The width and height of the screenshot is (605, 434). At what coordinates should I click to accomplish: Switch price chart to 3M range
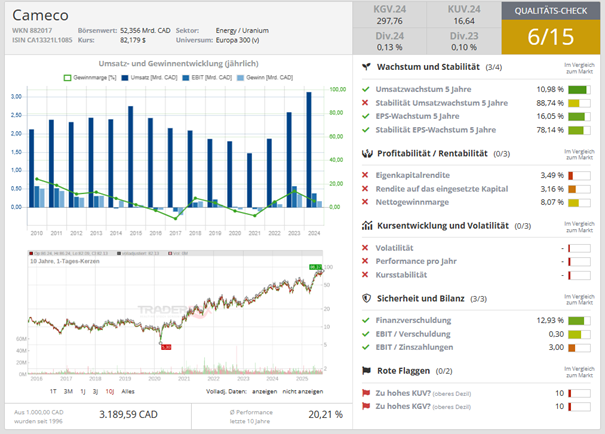click(68, 392)
